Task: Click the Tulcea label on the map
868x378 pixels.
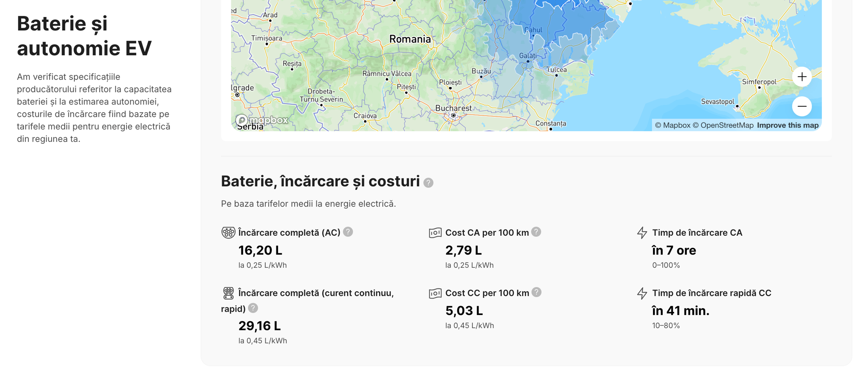Action: point(556,70)
